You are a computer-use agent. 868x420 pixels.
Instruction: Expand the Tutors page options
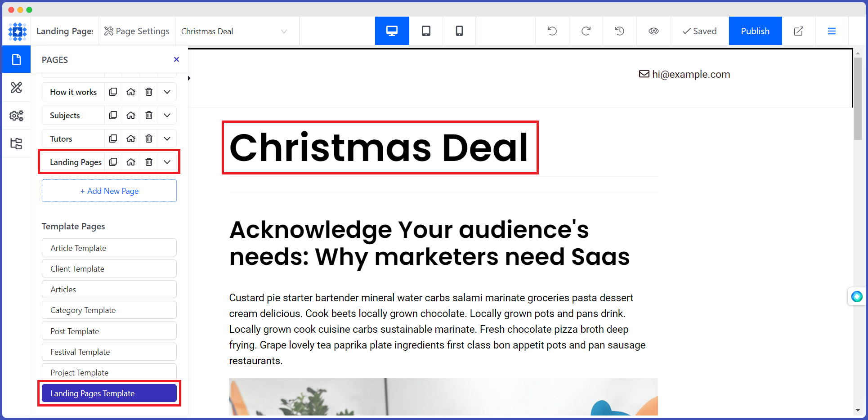(x=167, y=139)
